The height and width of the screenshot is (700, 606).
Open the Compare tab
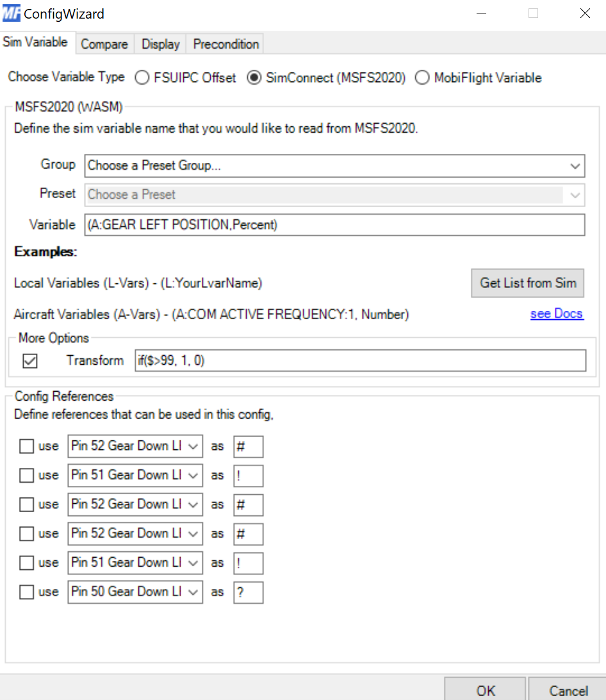point(104,44)
